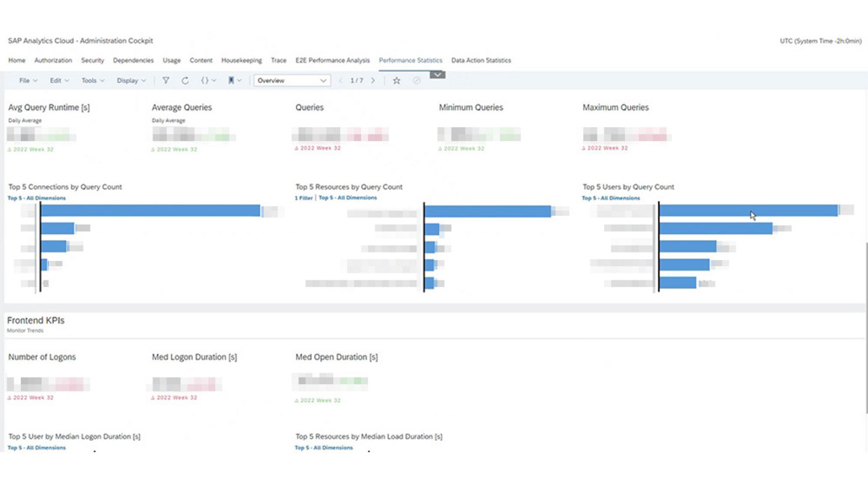Select the Dependencies tab
The width and height of the screenshot is (868, 482).
(x=133, y=61)
